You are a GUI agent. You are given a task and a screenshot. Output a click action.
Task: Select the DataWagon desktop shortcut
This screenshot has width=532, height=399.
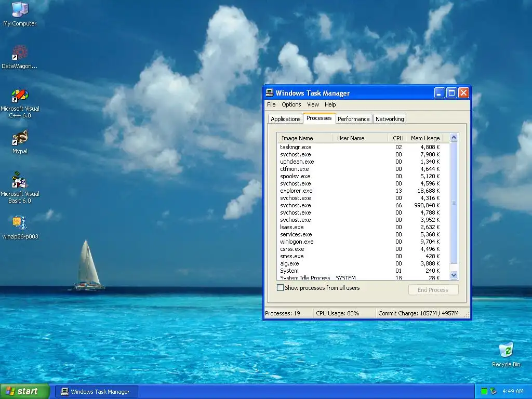20,57
